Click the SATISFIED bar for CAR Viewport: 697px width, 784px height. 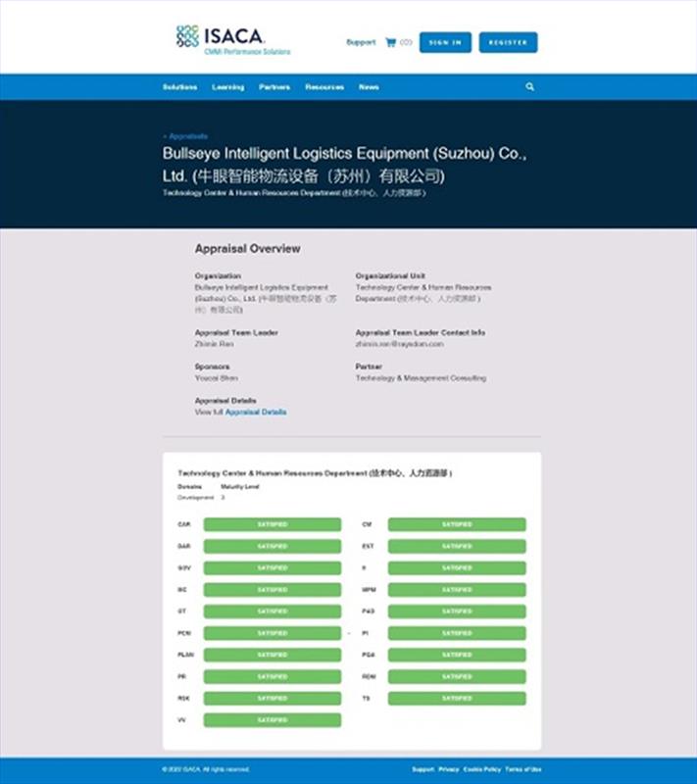pyautogui.click(x=273, y=524)
